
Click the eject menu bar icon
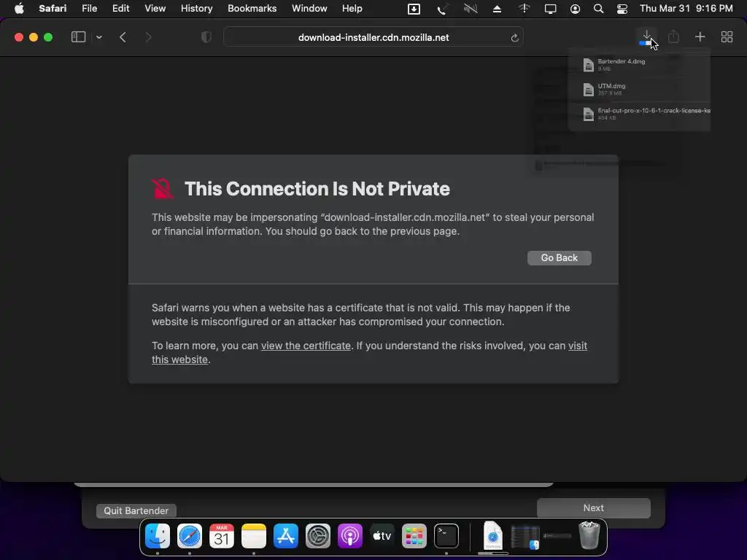(497, 9)
